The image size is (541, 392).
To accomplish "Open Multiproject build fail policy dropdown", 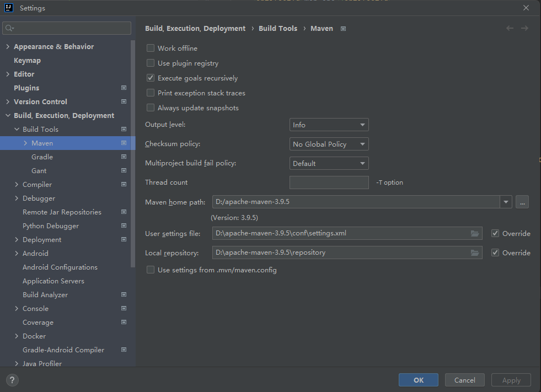I will [x=329, y=163].
